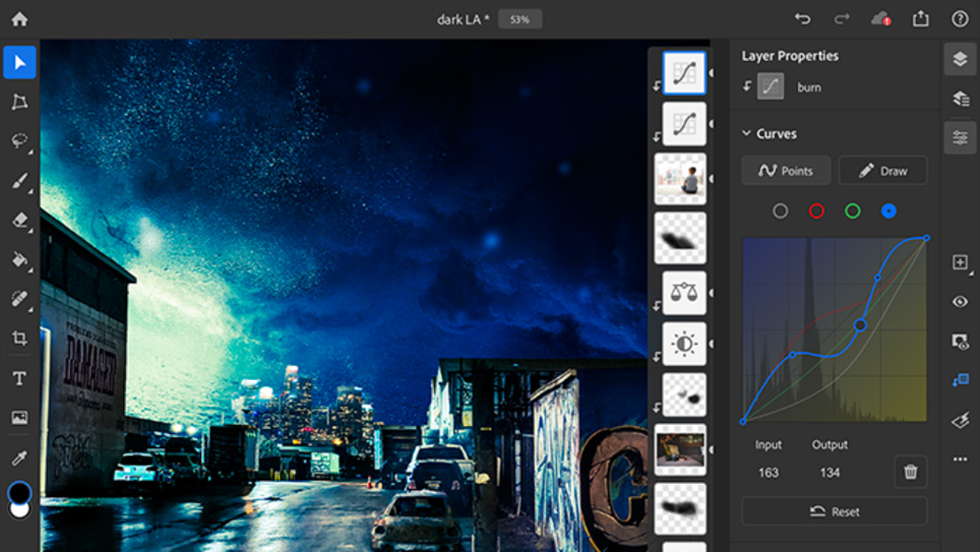Screen dimensions: 980x552
Task: Open the Share export menu
Action: [920, 18]
